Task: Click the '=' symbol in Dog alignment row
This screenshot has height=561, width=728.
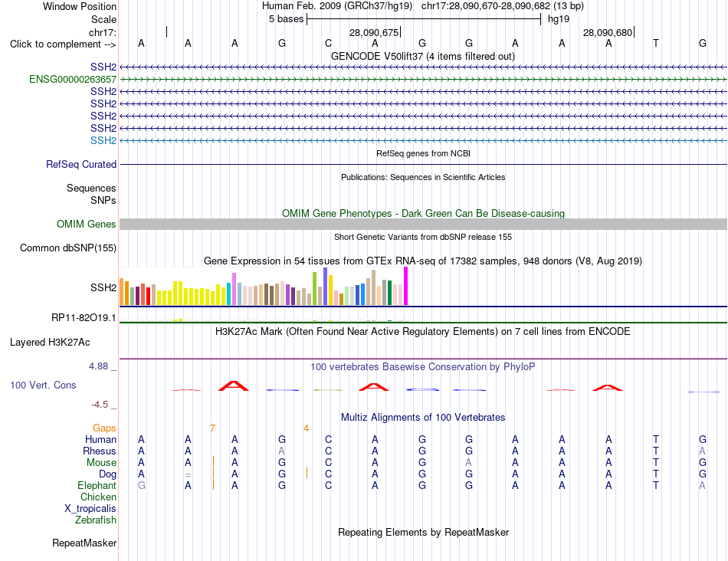Action: (188, 474)
